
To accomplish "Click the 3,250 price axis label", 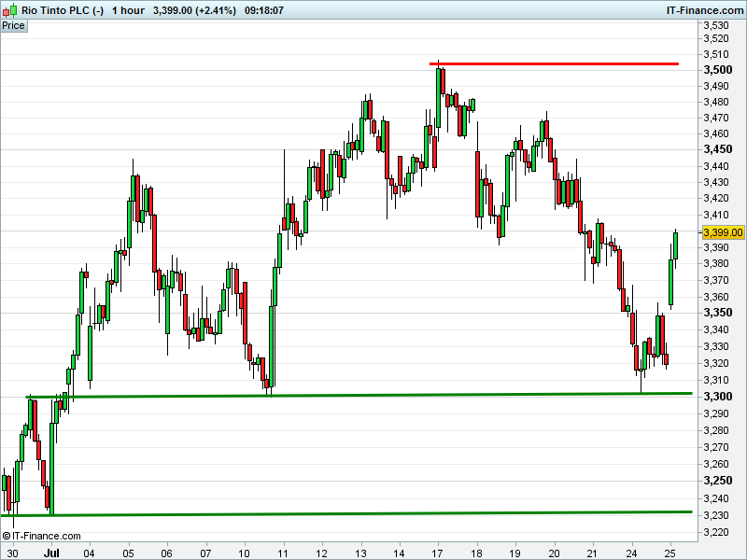I will pyautogui.click(x=717, y=481).
